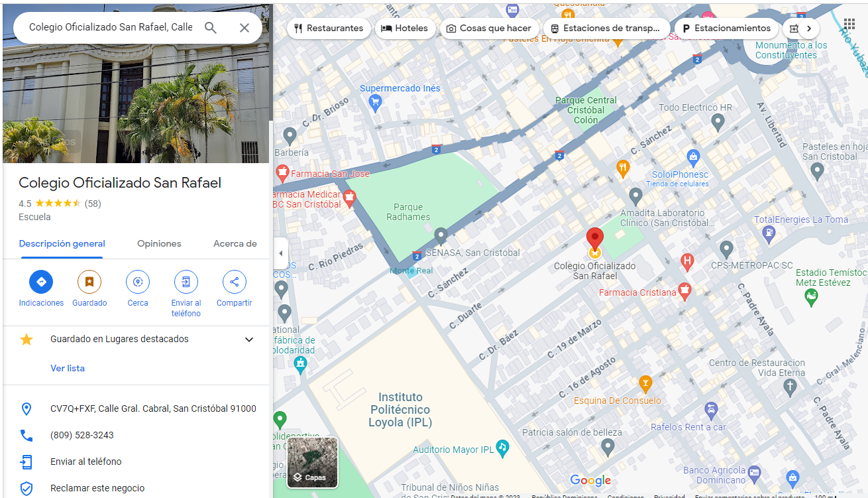Click the Esquina De Consuelo bar marker

click(x=645, y=383)
